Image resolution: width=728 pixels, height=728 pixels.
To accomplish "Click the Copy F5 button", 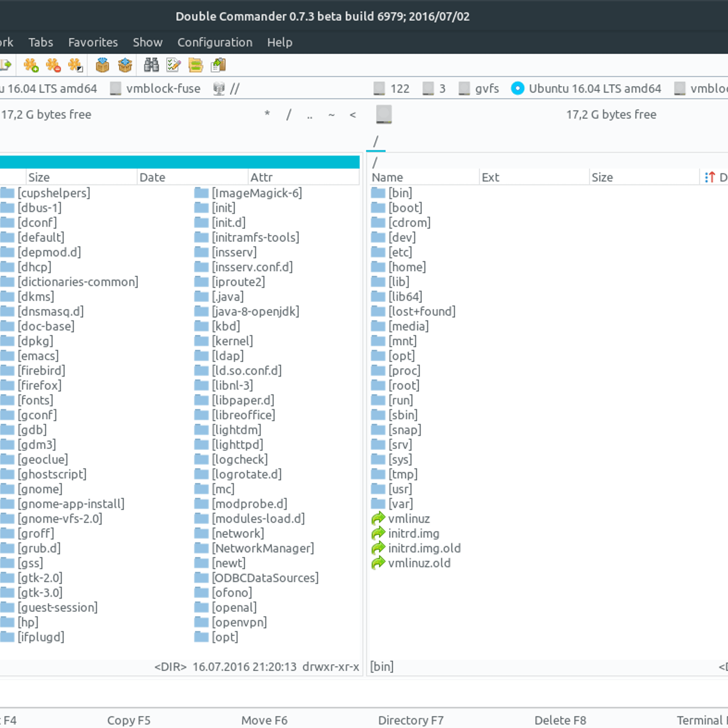I will [x=129, y=720].
